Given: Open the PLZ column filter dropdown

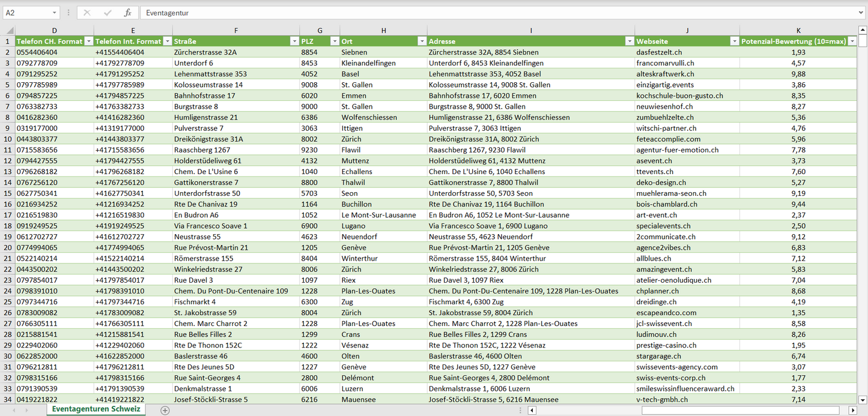Looking at the screenshot, I should [x=334, y=41].
